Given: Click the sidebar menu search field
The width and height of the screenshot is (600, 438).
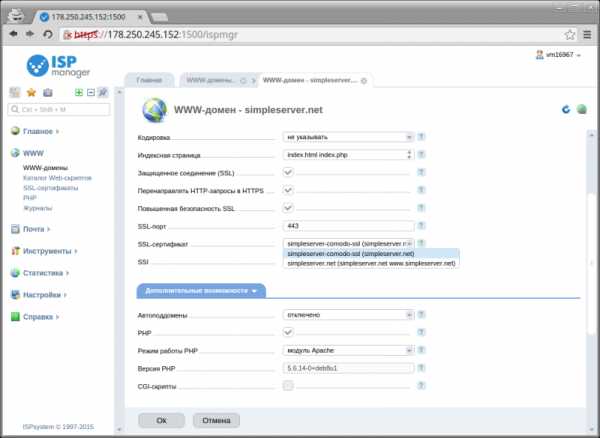Looking at the screenshot, I should [59, 109].
